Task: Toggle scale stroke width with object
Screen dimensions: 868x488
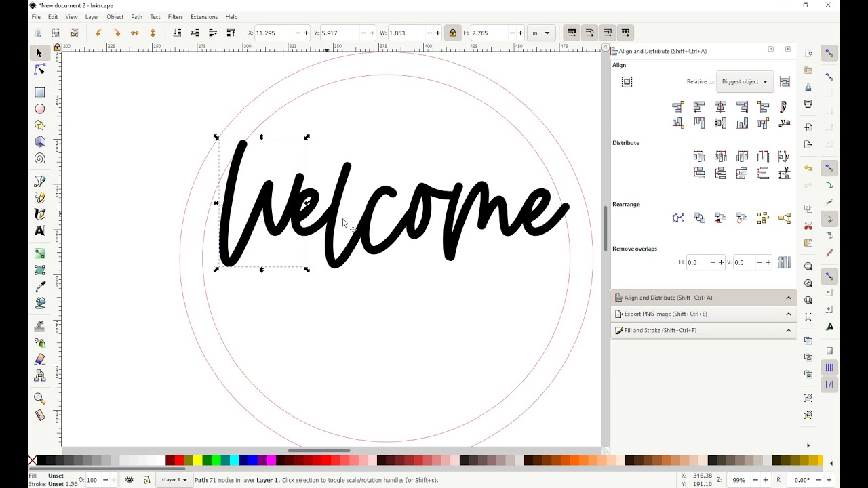Action: point(572,33)
